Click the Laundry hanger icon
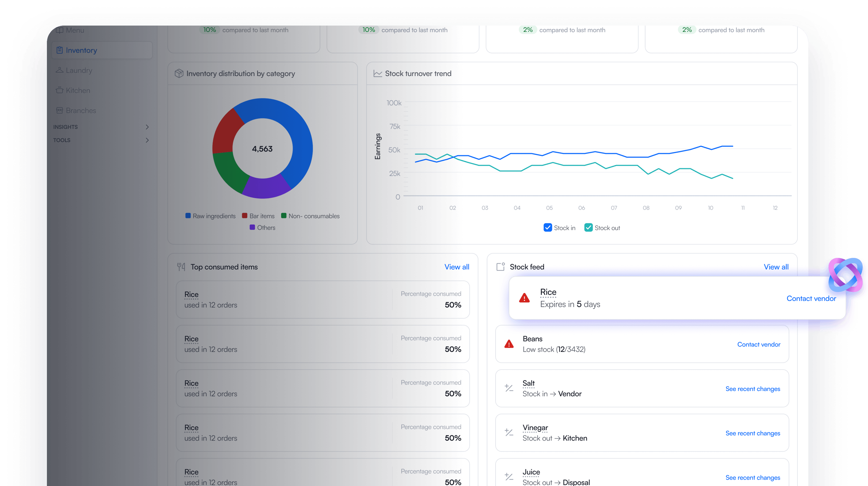Screen dimensions: 868x486 click(59, 70)
